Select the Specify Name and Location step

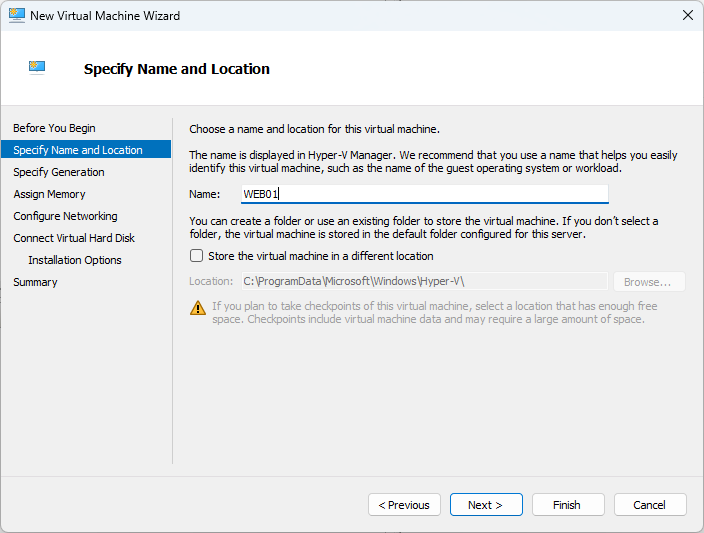pyautogui.click(x=78, y=150)
